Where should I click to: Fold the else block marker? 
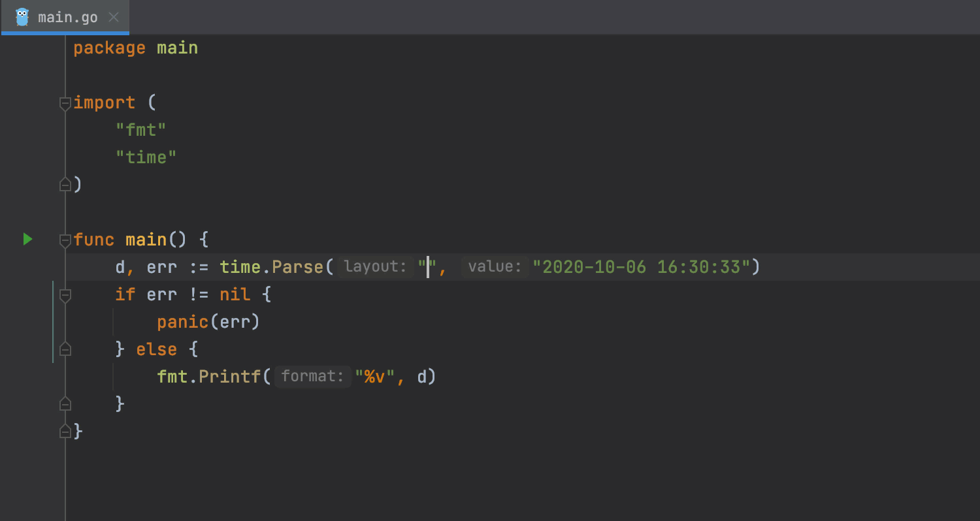[x=65, y=349]
